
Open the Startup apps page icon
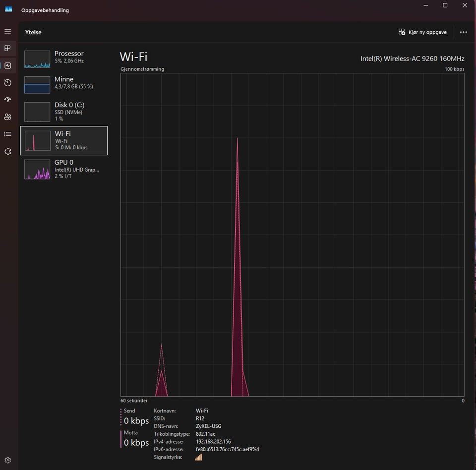coord(8,100)
